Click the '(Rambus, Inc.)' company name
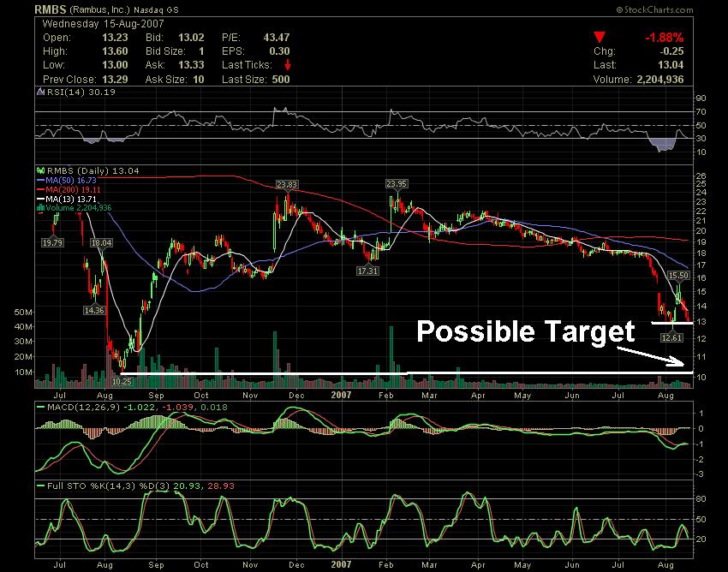 101,9
